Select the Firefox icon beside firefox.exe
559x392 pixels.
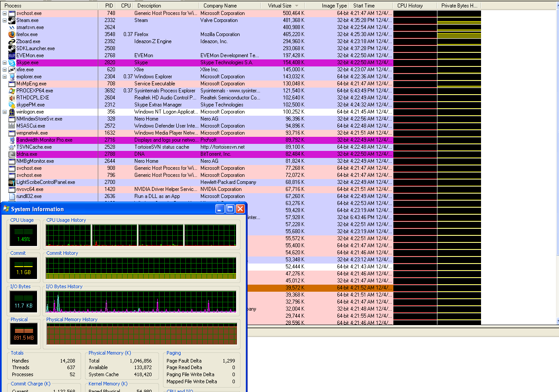point(12,34)
